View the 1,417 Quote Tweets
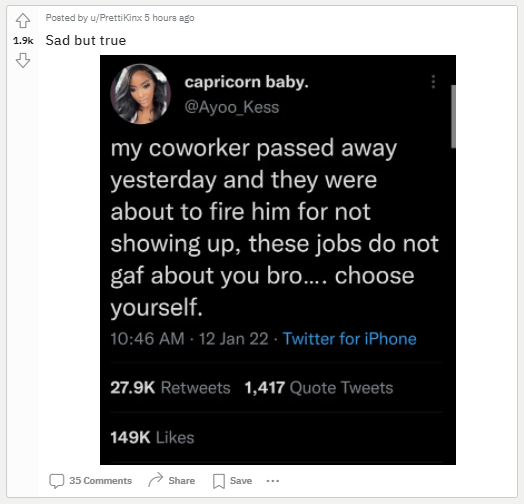524x504 pixels. coord(319,388)
